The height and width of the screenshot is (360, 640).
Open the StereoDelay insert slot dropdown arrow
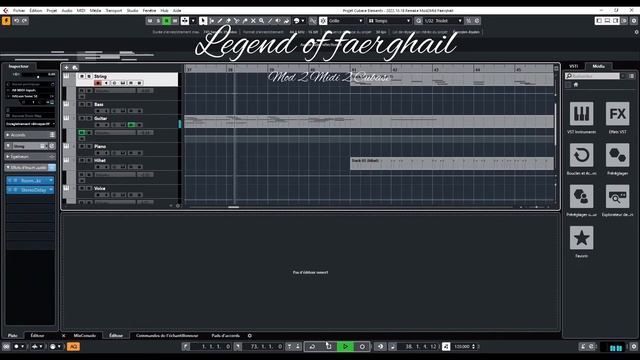51,190
